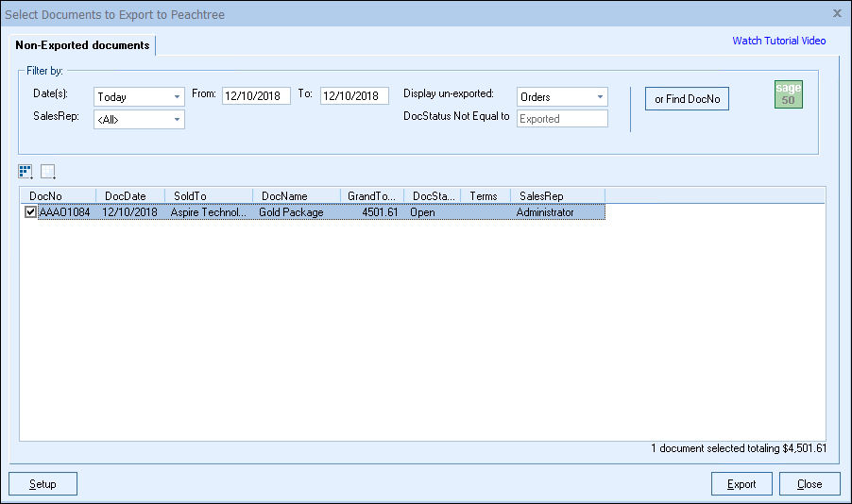Click the To date input field
Screen dimensions: 852x504
point(354,96)
